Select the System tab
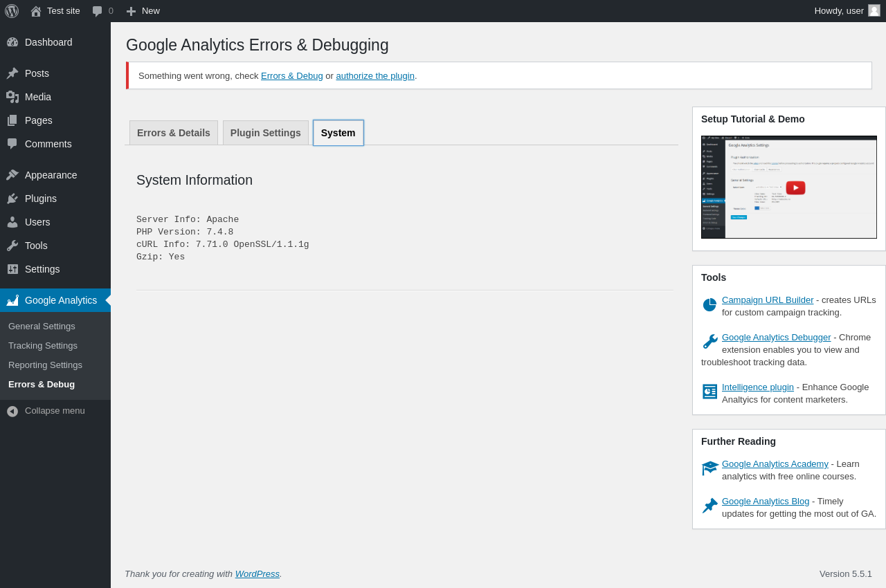886x588 pixels. click(x=338, y=133)
